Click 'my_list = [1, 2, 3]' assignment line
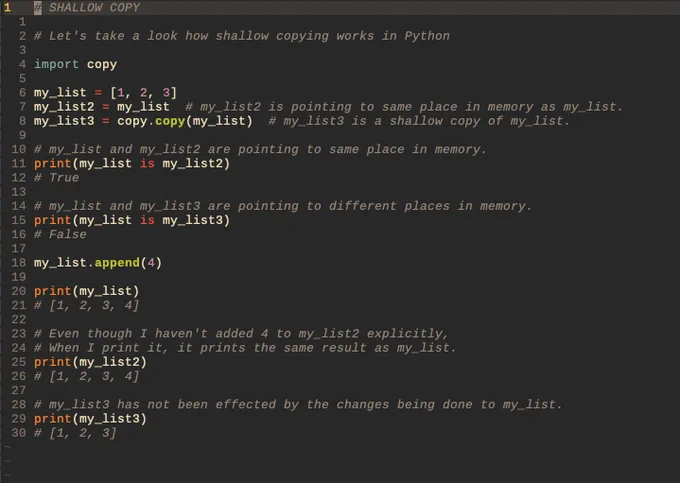Viewport: 680px width, 483px height. tap(105, 92)
